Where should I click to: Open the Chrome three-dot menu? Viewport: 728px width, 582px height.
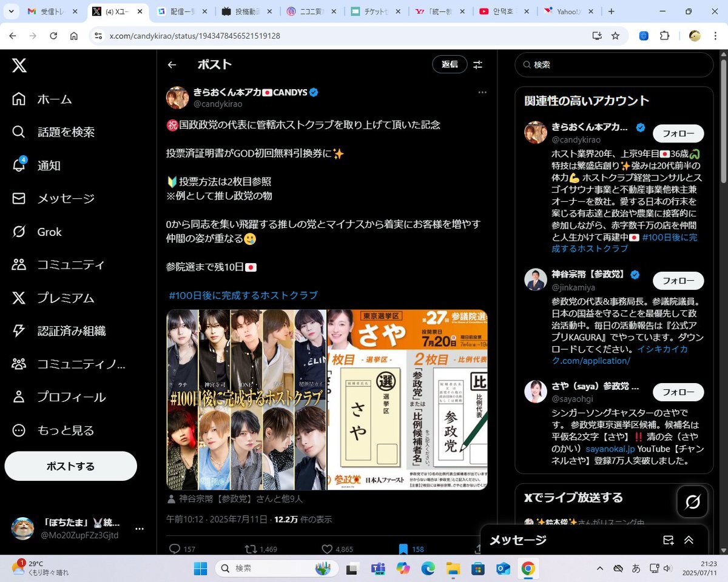pyautogui.click(x=715, y=36)
